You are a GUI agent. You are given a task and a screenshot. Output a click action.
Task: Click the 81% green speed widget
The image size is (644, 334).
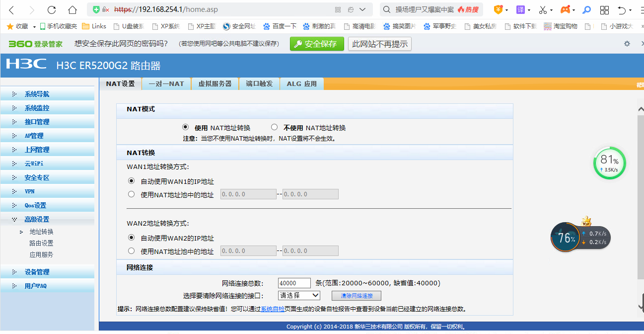(609, 164)
